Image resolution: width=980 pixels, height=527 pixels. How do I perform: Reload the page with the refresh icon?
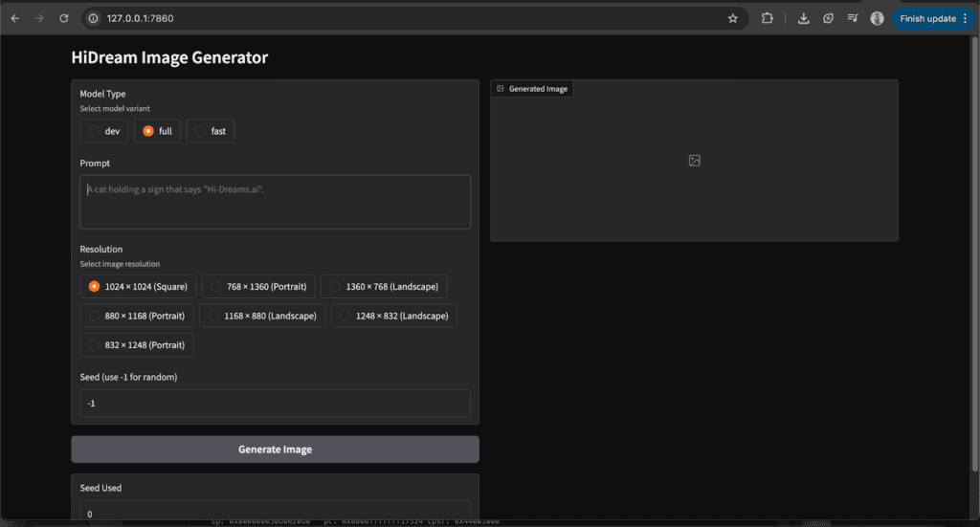[x=64, y=19]
